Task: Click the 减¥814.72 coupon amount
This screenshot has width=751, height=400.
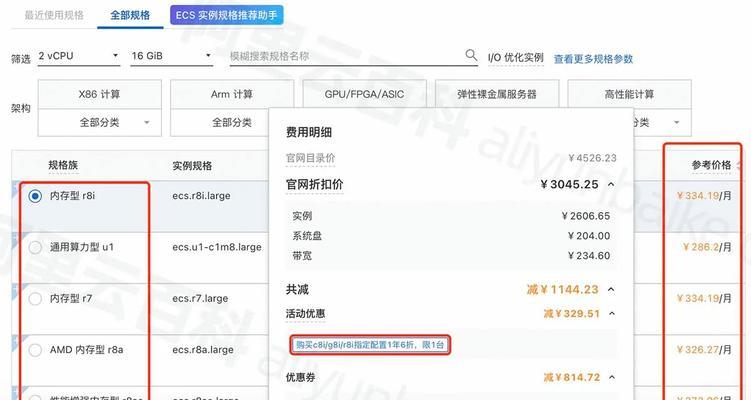Action: pos(571,377)
